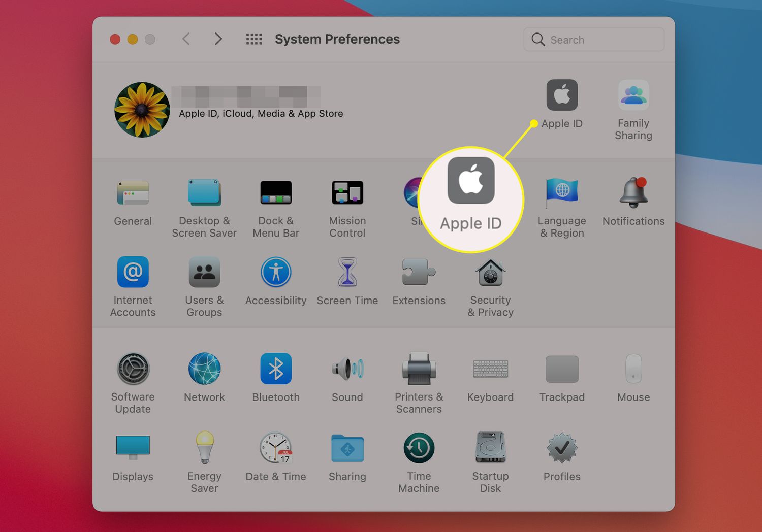The height and width of the screenshot is (532, 762).
Task: Open Software Update preferences
Action: coord(133,369)
